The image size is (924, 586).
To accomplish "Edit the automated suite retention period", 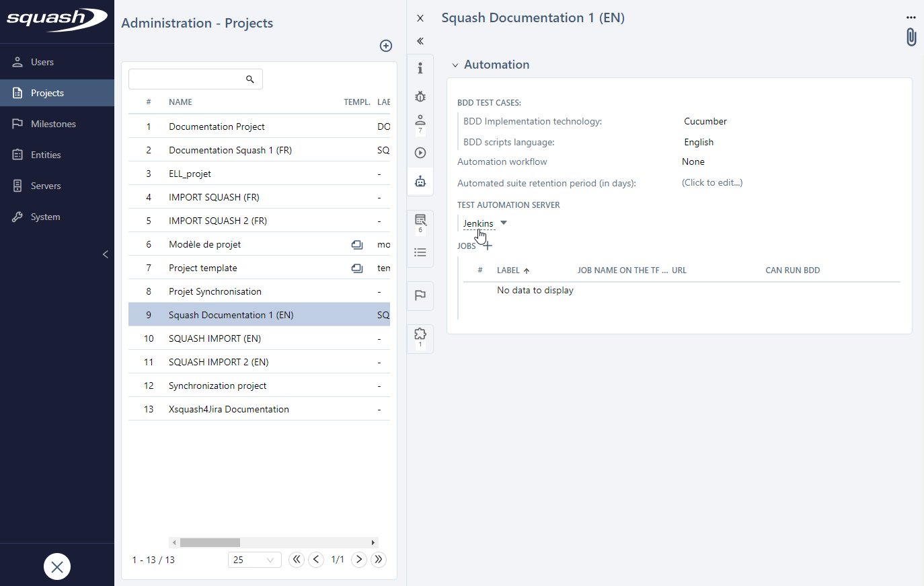I will coord(711,182).
